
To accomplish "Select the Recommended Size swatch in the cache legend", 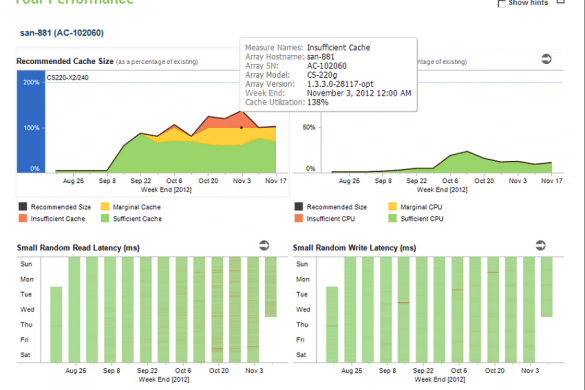I will tap(23, 206).
